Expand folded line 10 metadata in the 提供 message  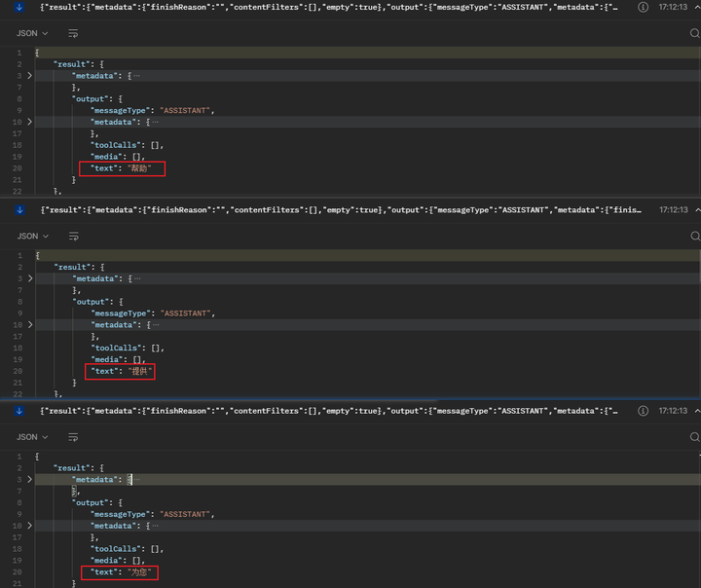[30, 324]
